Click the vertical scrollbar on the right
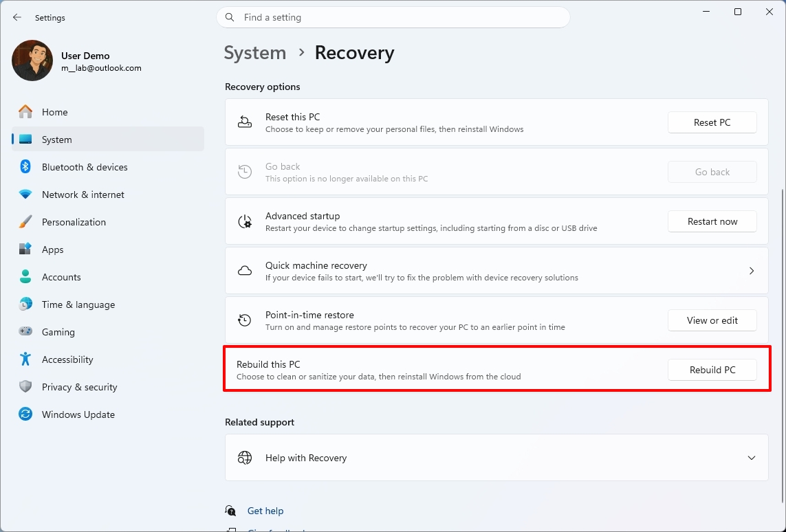 click(783, 346)
